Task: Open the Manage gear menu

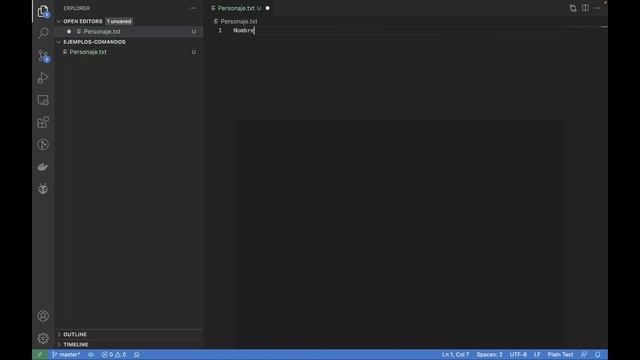Action: [43, 338]
